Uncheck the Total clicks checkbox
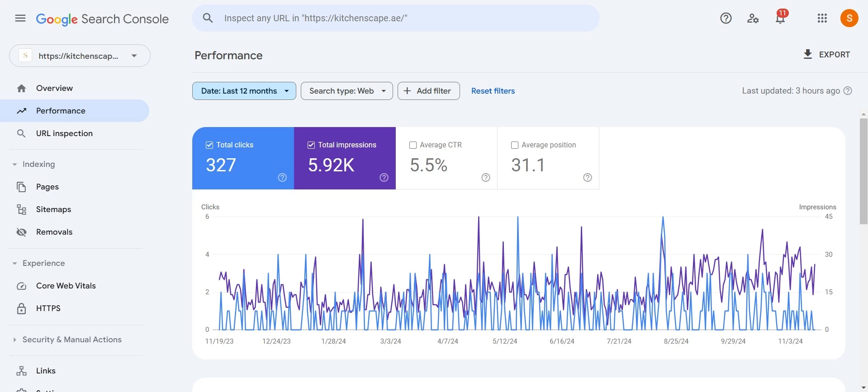The height and width of the screenshot is (392, 868). (209, 145)
